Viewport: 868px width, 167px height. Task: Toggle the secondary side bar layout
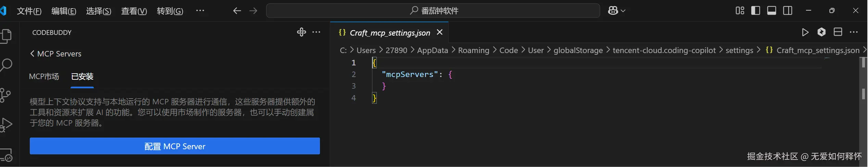pyautogui.click(x=788, y=11)
